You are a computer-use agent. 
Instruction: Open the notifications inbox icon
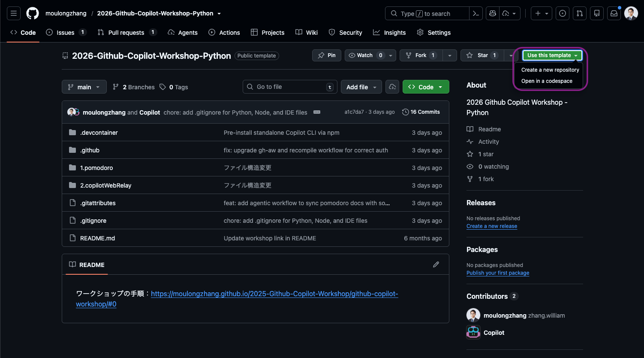pyautogui.click(x=614, y=13)
